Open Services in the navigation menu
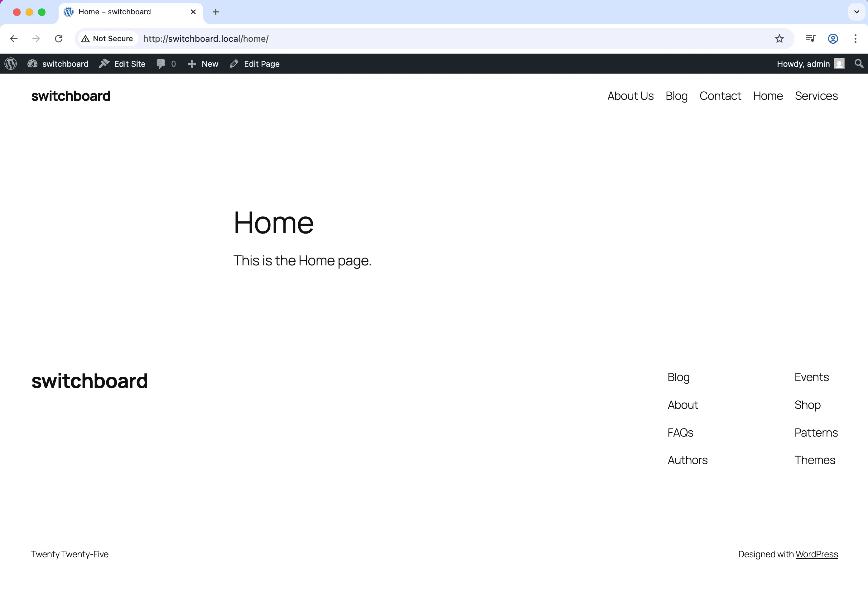 tap(816, 96)
